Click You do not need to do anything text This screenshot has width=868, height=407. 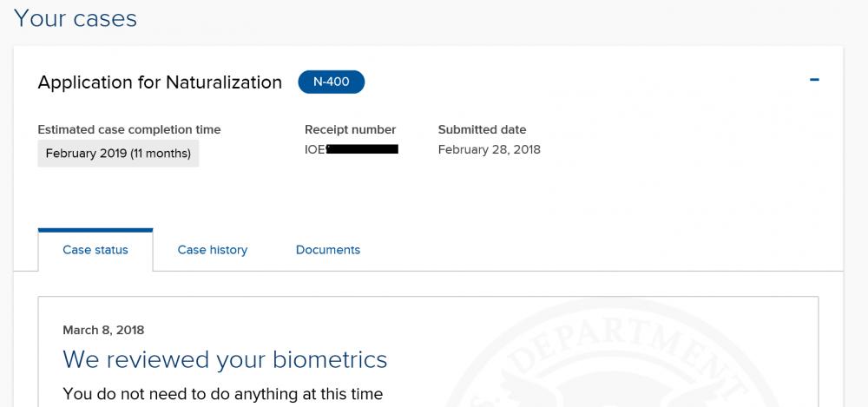pyautogui.click(x=222, y=394)
